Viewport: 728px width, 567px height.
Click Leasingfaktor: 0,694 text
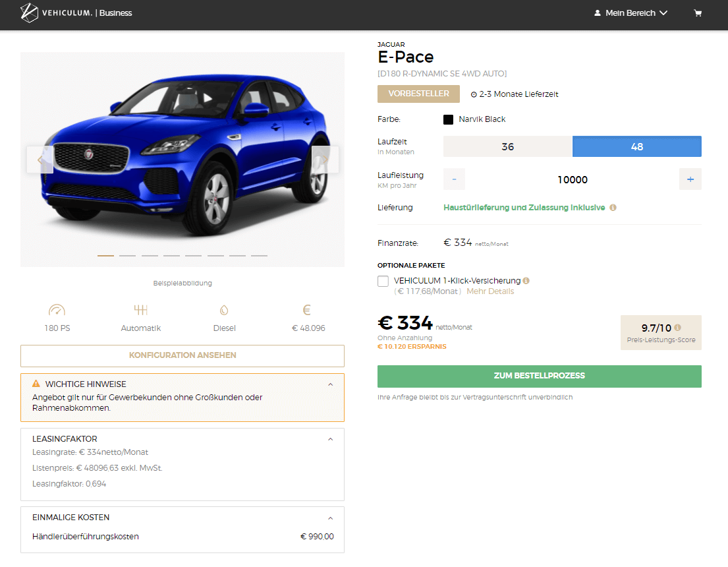tap(69, 485)
